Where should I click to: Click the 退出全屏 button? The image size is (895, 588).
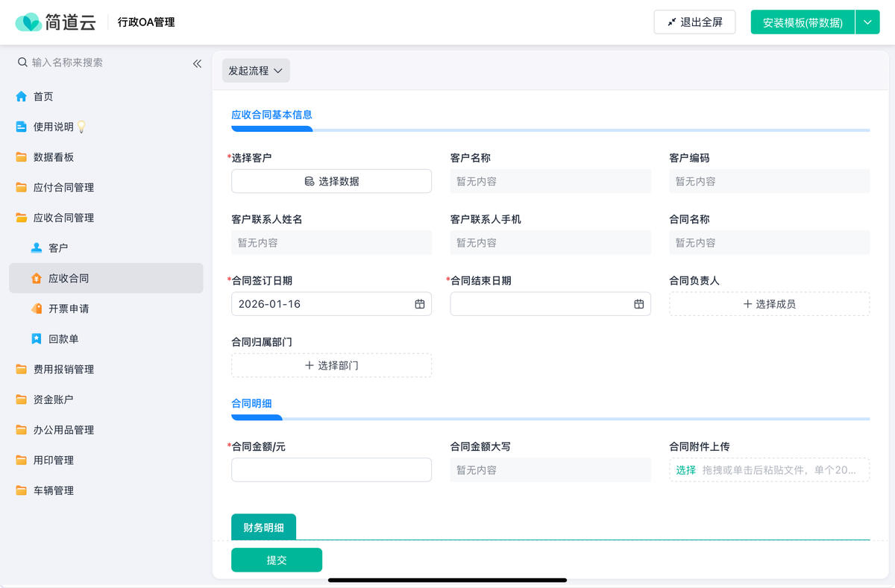tap(694, 22)
